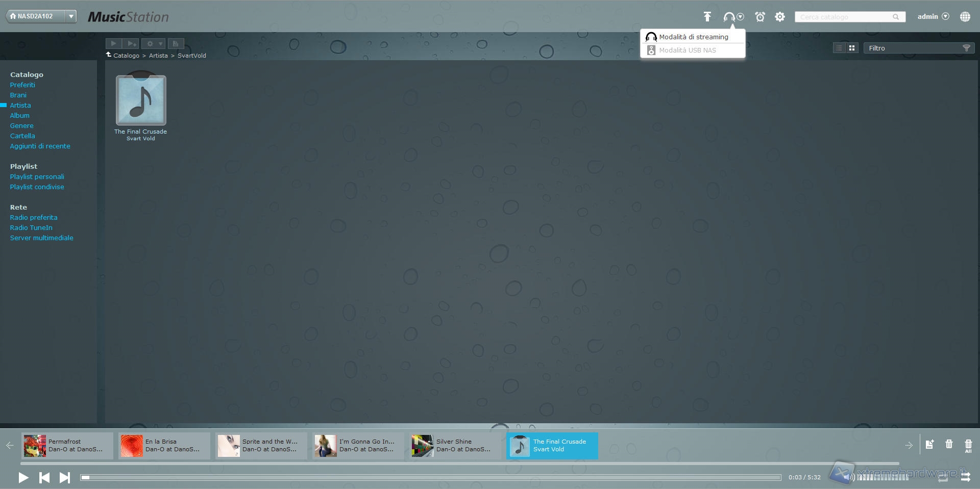Click the upload music icon
The height and width of the screenshot is (489, 980).
pyautogui.click(x=707, y=17)
